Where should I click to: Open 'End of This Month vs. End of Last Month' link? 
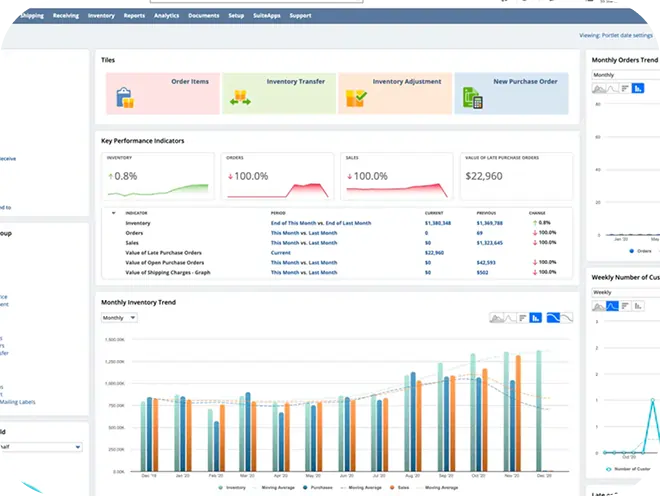[x=320, y=223]
